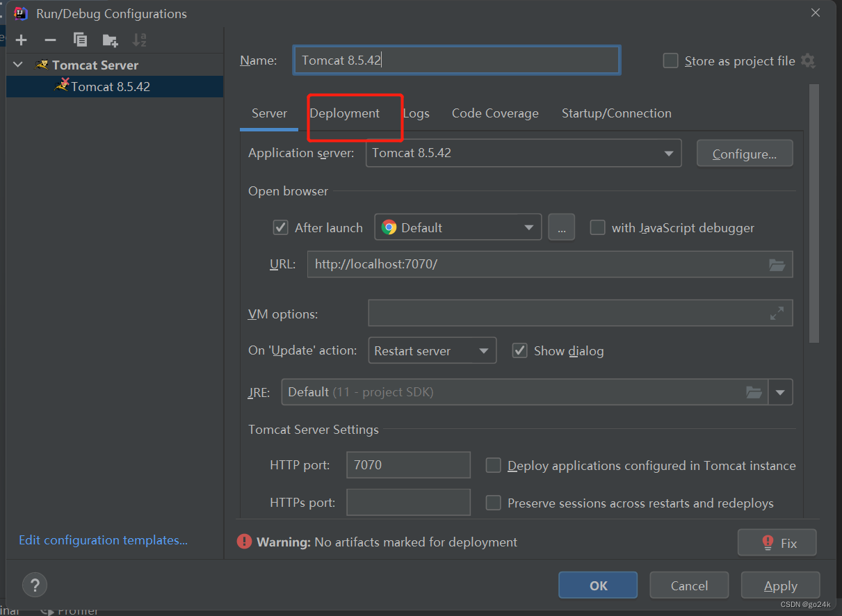This screenshot has height=616, width=842.
Task: Remove selected configuration with minus icon
Action: (50, 40)
